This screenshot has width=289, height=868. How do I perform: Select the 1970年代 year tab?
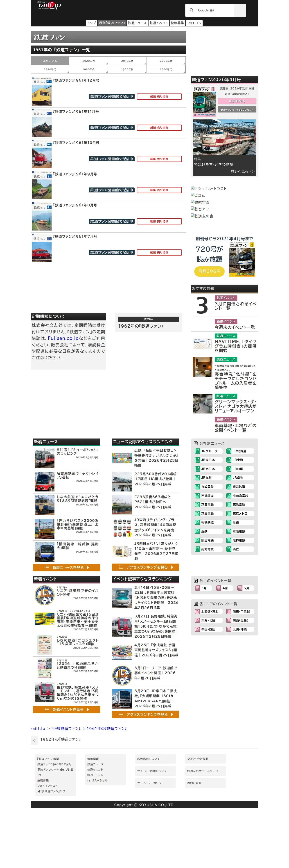click(x=127, y=69)
